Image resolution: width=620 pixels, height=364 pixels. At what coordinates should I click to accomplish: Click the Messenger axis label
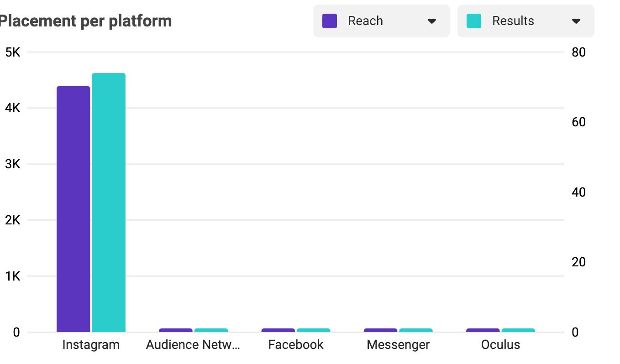click(x=398, y=344)
